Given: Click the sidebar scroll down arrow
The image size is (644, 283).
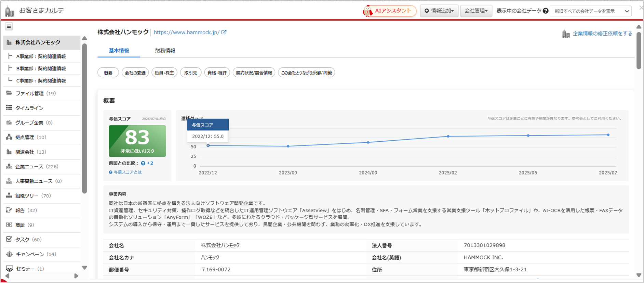Looking at the screenshot, I should pos(84,268).
